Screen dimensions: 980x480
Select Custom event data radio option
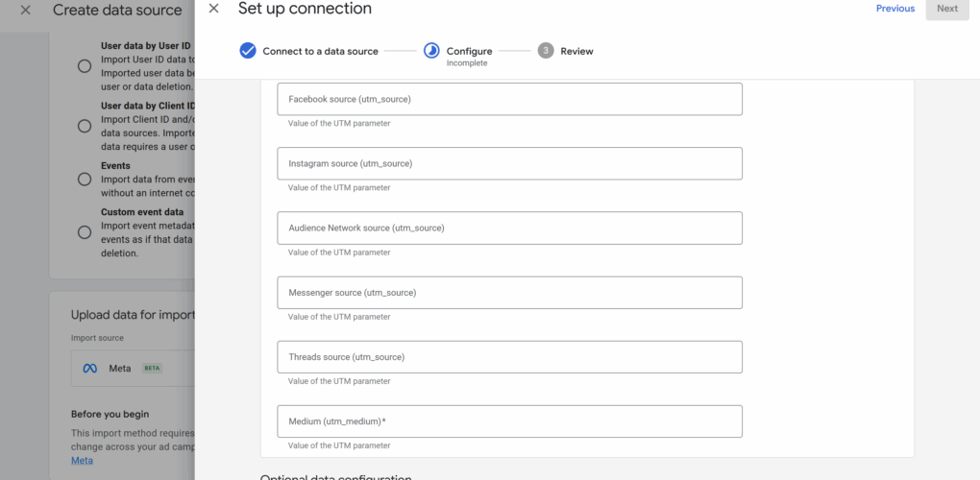point(85,231)
